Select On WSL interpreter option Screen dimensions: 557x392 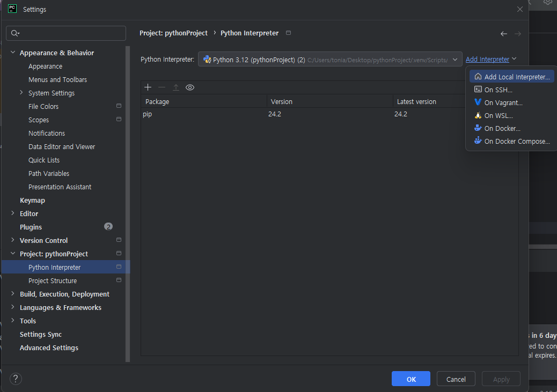point(511,115)
